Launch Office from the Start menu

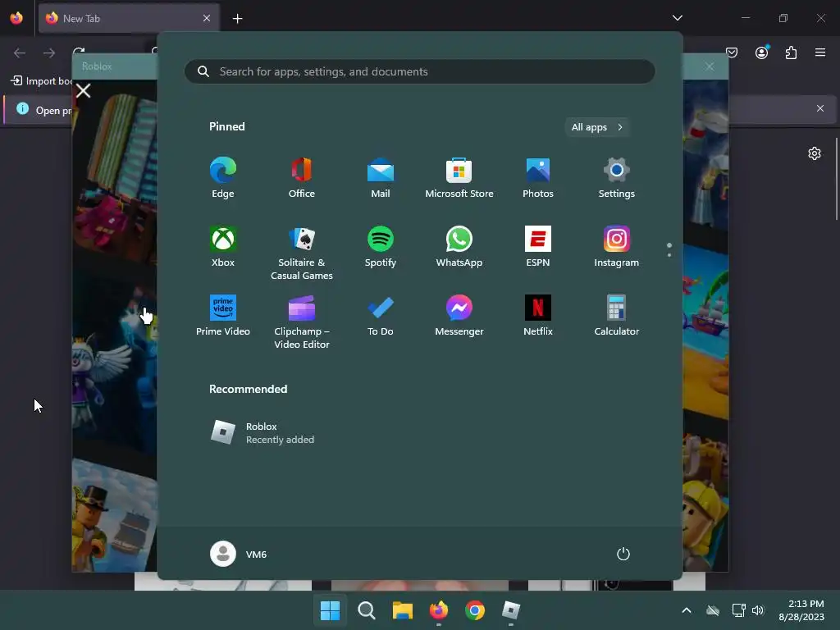pyautogui.click(x=302, y=178)
